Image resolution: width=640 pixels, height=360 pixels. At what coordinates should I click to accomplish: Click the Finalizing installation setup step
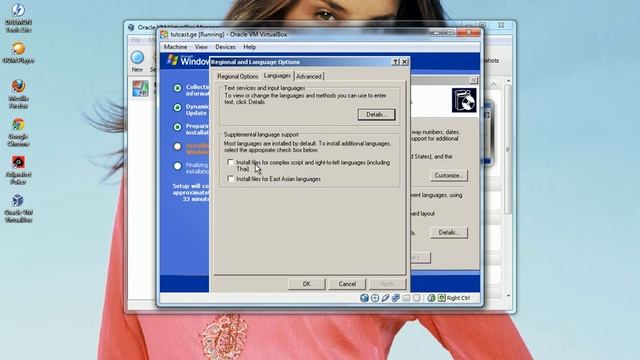click(x=192, y=168)
